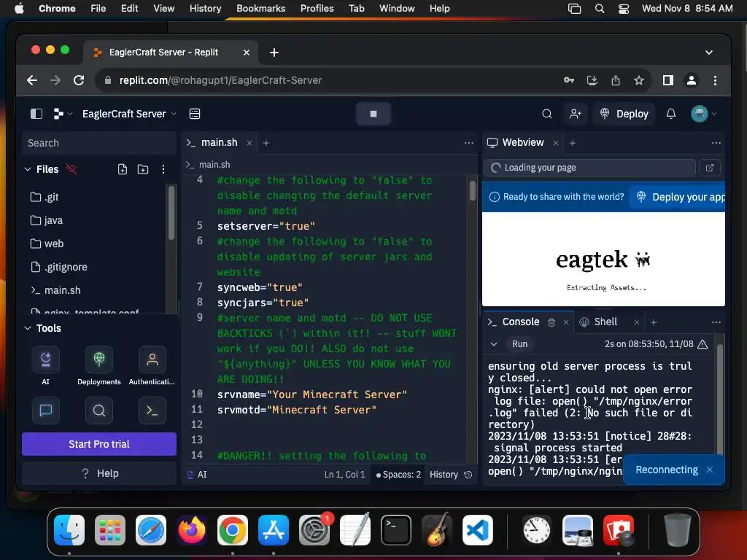The height and width of the screenshot is (560, 747).
Task: Open the notifications bell
Action: (x=671, y=114)
